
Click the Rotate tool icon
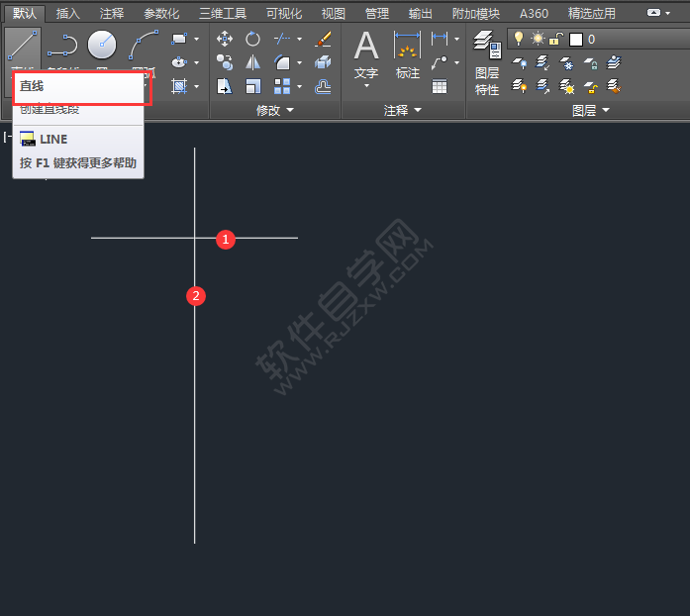coord(253,39)
